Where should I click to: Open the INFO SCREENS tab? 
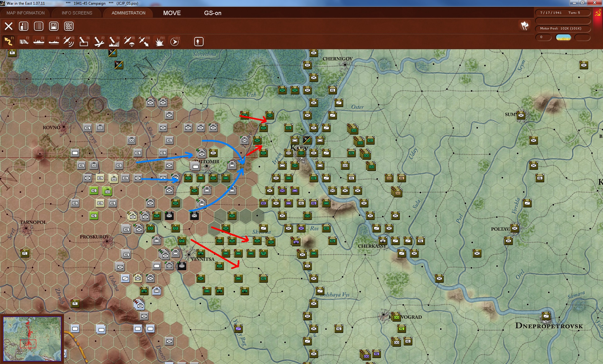point(77,13)
